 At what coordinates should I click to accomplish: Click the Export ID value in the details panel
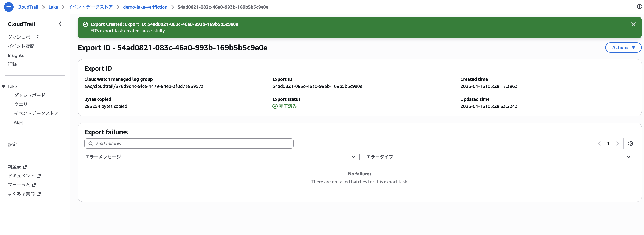(317, 86)
